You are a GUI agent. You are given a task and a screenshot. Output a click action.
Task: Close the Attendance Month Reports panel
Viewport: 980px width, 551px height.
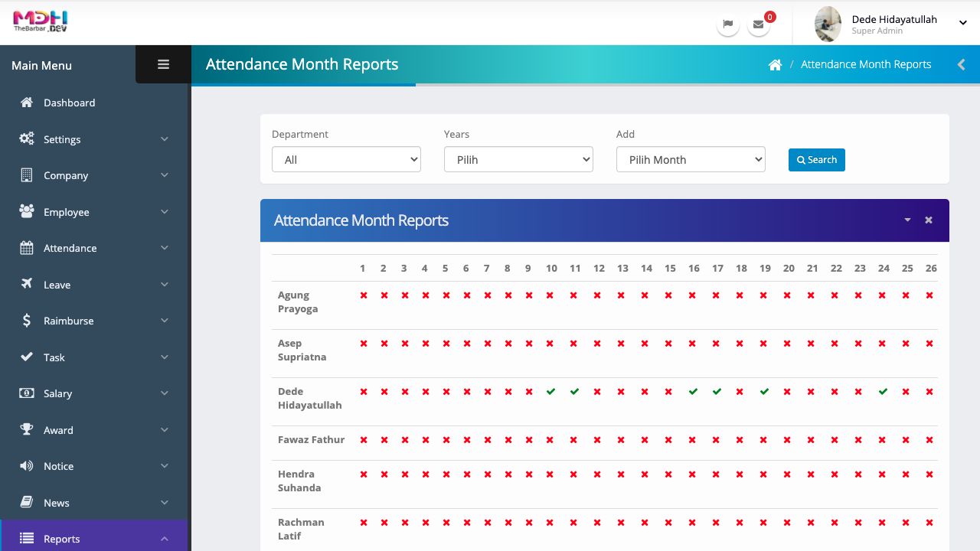click(x=929, y=220)
